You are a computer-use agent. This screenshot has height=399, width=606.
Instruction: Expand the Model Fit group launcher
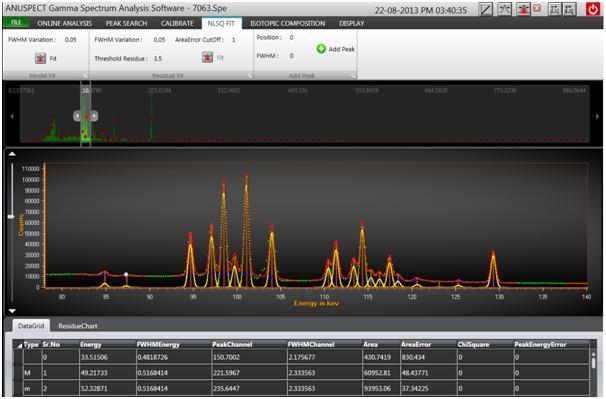(85, 76)
